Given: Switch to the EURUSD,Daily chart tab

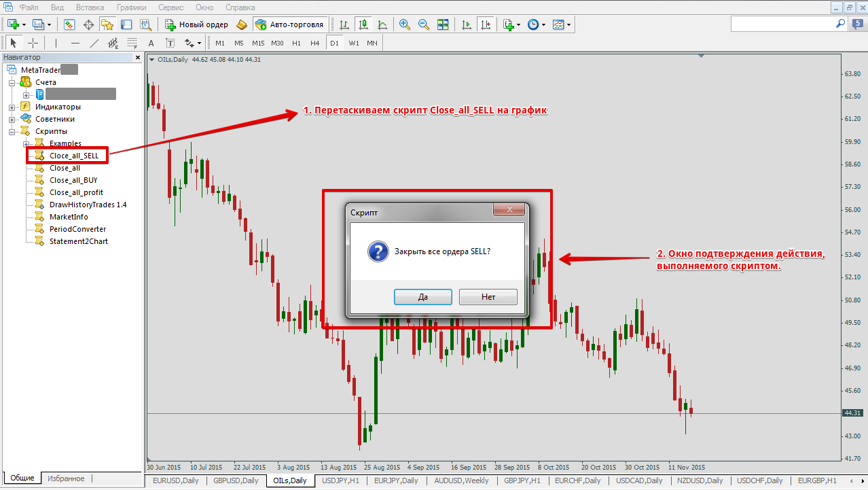Looking at the screenshot, I should coord(176,480).
